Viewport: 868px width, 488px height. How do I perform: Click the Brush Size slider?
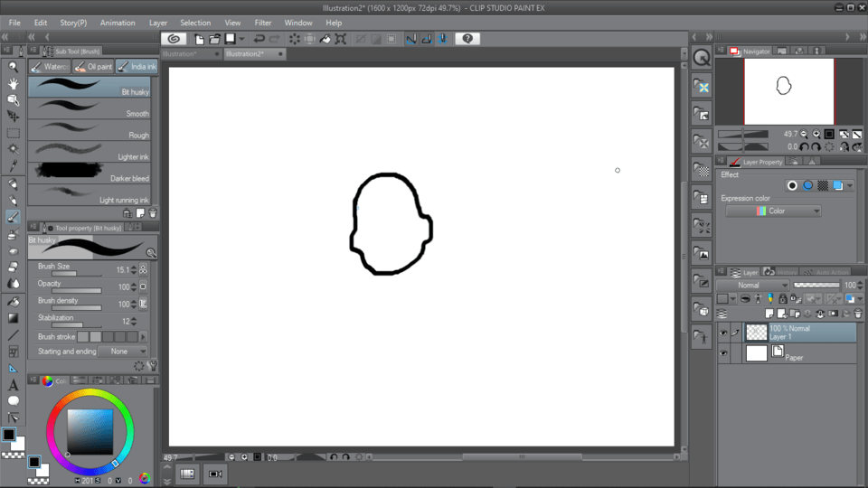70,274
